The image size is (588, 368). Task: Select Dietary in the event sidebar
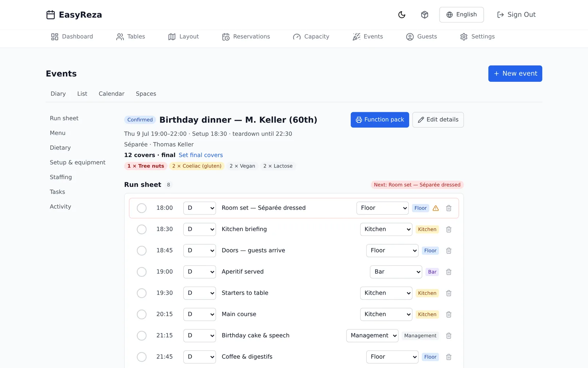pyautogui.click(x=60, y=148)
